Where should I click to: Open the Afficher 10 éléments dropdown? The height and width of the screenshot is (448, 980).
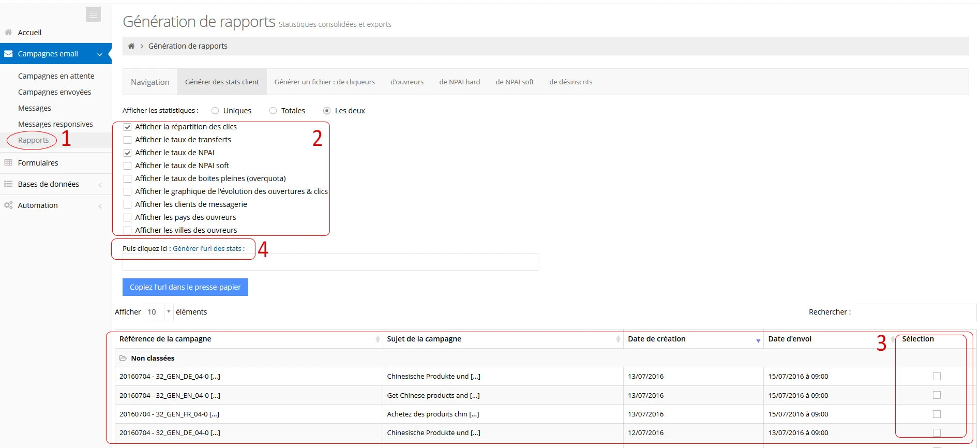pyautogui.click(x=158, y=312)
